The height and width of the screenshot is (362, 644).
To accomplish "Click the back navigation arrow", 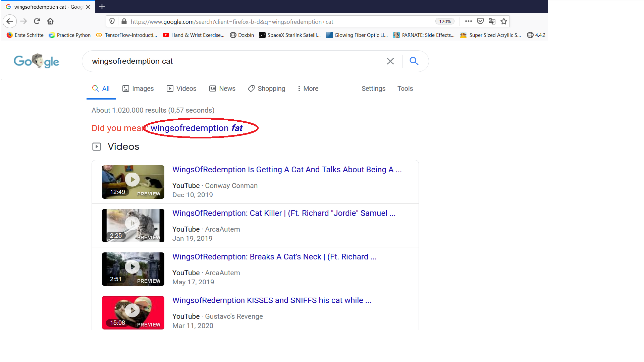I will click(x=10, y=21).
